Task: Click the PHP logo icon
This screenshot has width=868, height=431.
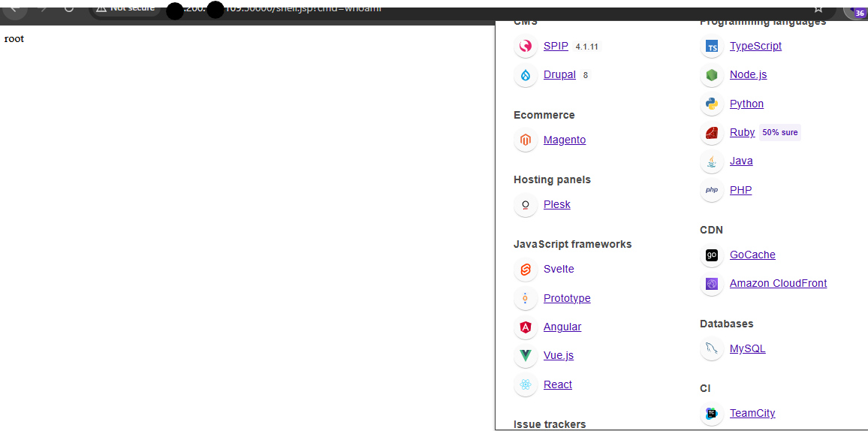Action: tap(712, 190)
